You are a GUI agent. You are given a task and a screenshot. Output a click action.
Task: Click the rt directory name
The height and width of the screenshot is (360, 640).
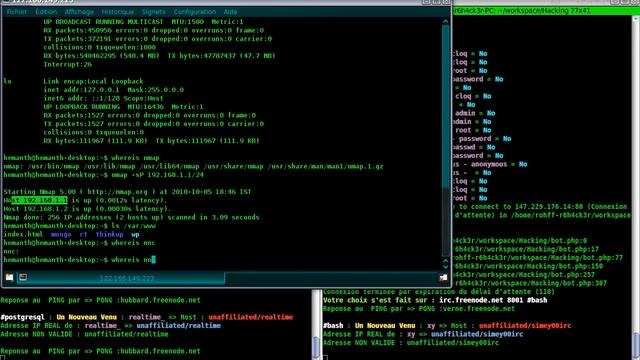83,234
